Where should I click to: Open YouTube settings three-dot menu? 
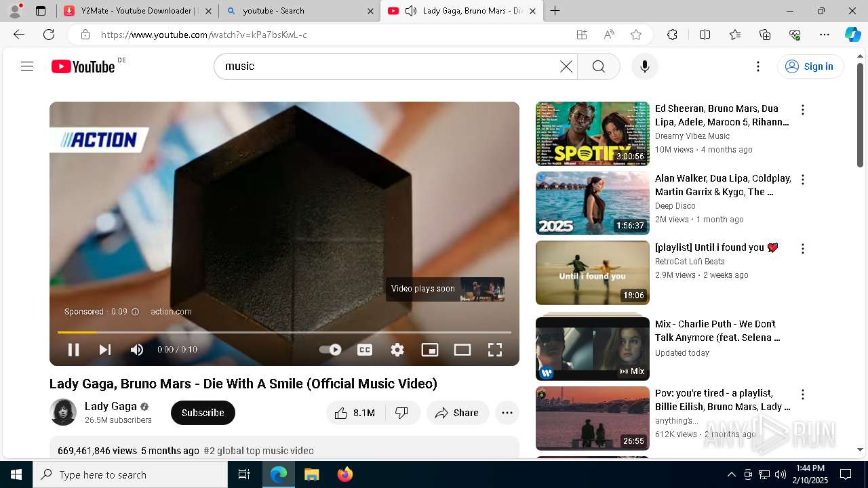coord(758,66)
